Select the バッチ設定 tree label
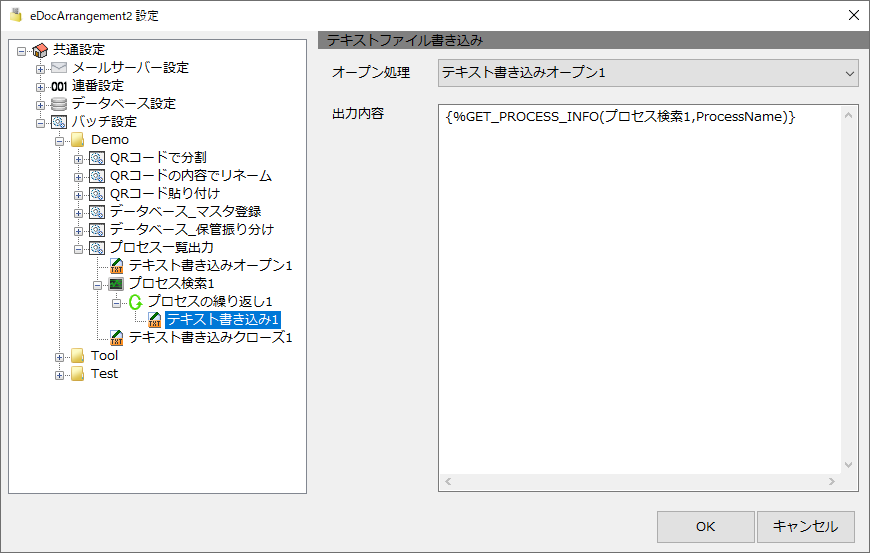The height and width of the screenshot is (553, 870). pyautogui.click(x=104, y=122)
